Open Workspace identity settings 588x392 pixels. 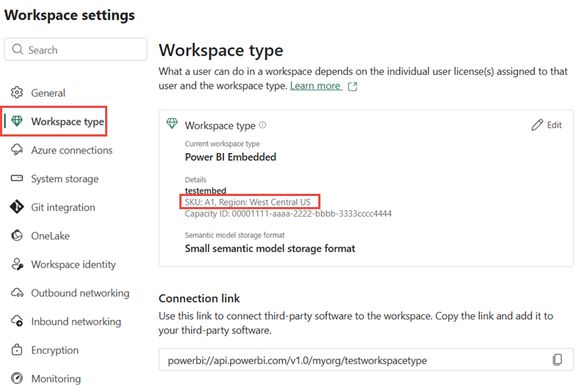tap(73, 264)
